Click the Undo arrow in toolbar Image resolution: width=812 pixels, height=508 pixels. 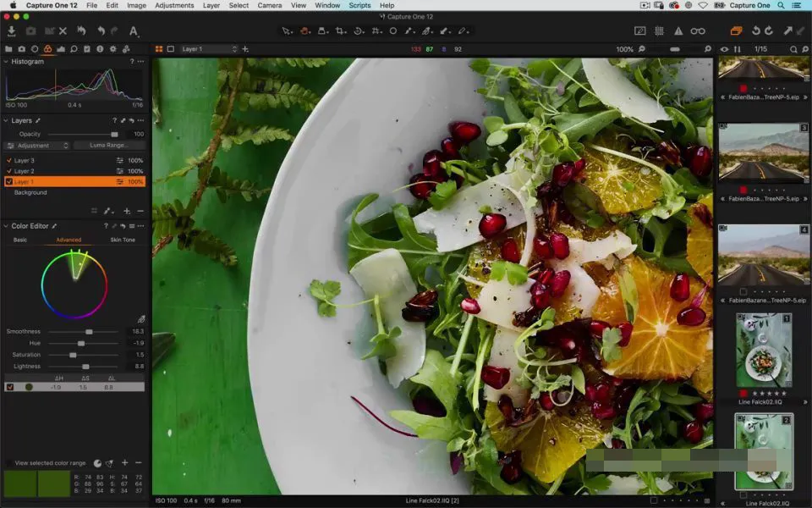[x=101, y=31]
